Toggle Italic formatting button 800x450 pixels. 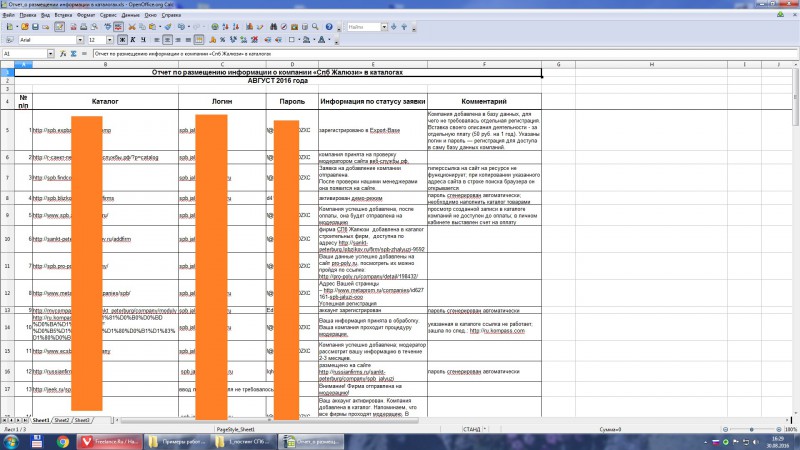(x=133, y=40)
